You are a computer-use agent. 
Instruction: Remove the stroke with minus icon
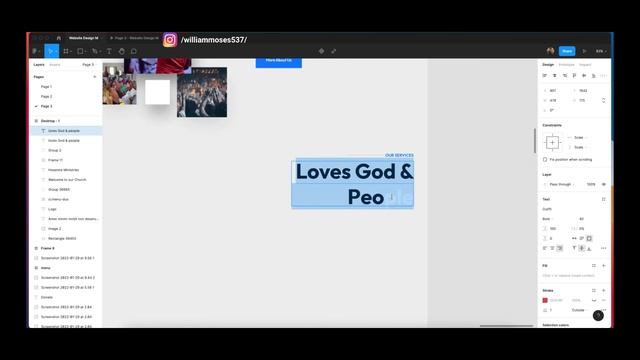point(604,300)
